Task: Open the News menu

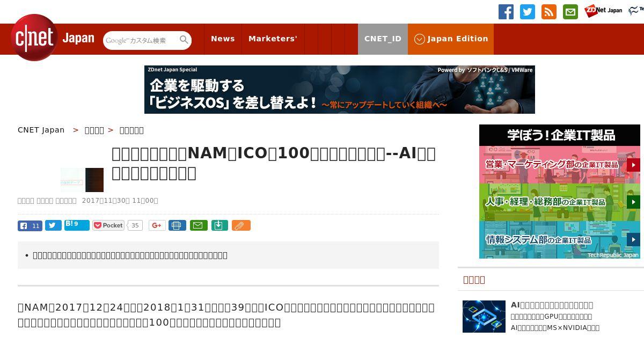Action: pyautogui.click(x=223, y=39)
